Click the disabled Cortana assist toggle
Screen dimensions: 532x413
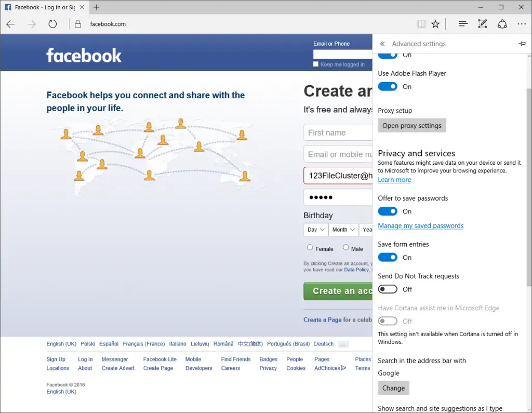coord(388,321)
